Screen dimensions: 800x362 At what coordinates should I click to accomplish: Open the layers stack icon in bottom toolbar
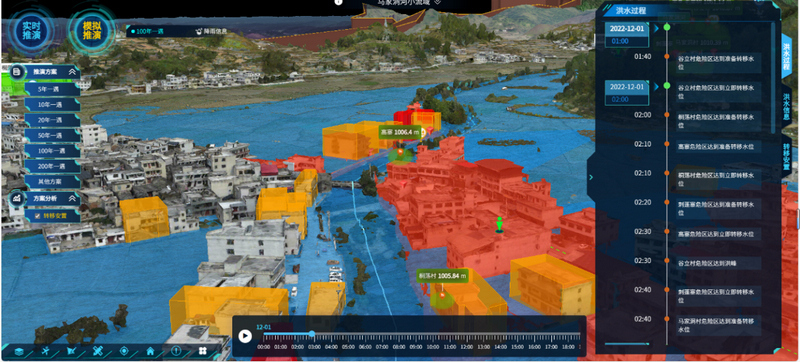(x=19, y=351)
